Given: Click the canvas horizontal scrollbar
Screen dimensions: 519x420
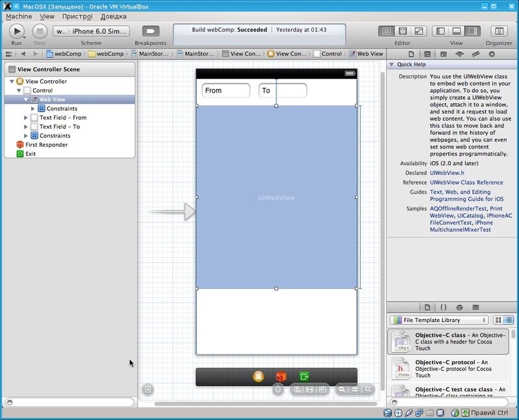Looking at the screenshot, I should point(265,403).
